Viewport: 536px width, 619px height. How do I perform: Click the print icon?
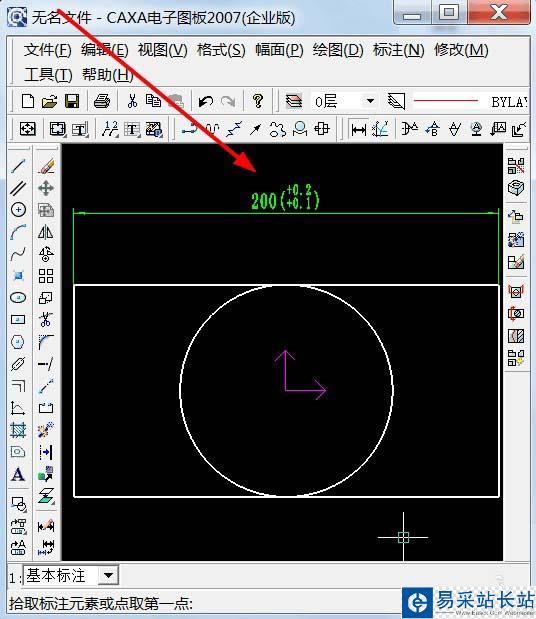(x=102, y=101)
